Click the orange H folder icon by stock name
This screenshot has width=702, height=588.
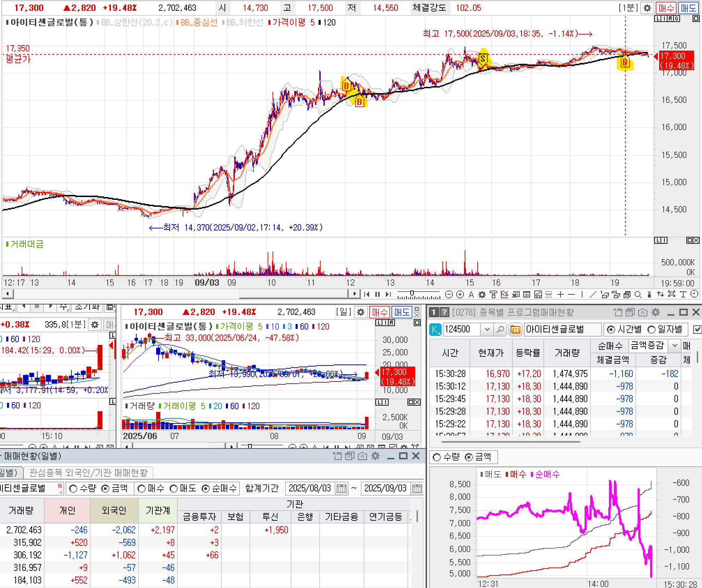coord(515,329)
